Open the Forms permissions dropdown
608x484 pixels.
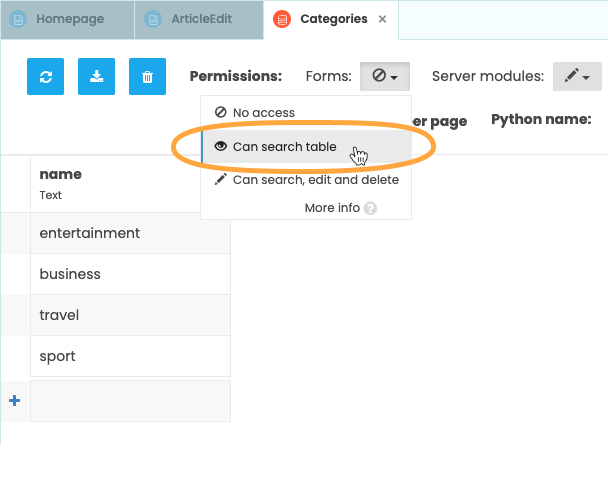pyautogui.click(x=385, y=76)
